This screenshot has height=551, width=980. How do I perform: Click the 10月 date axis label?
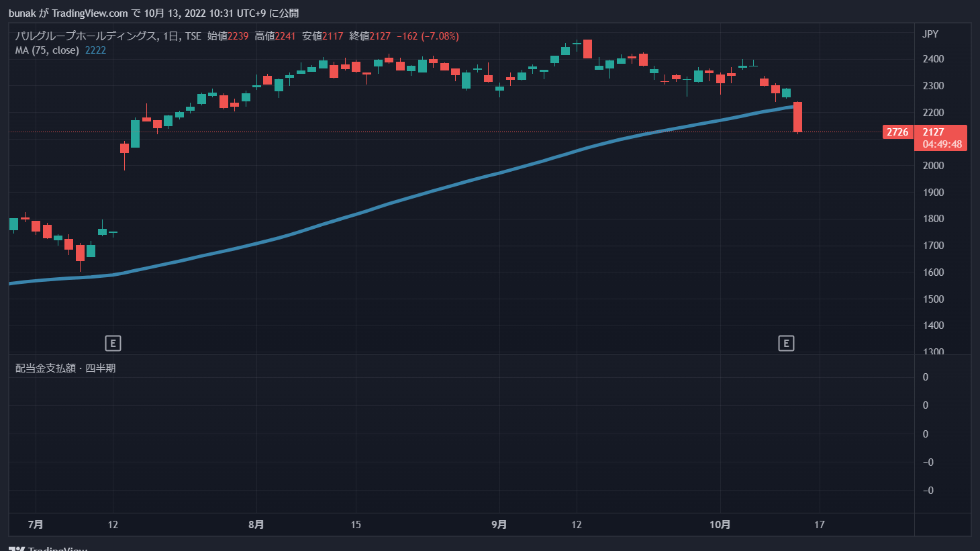(720, 525)
